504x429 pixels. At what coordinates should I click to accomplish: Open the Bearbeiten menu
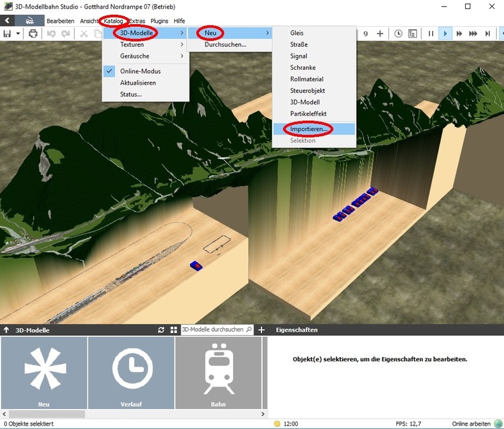(x=60, y=21)
